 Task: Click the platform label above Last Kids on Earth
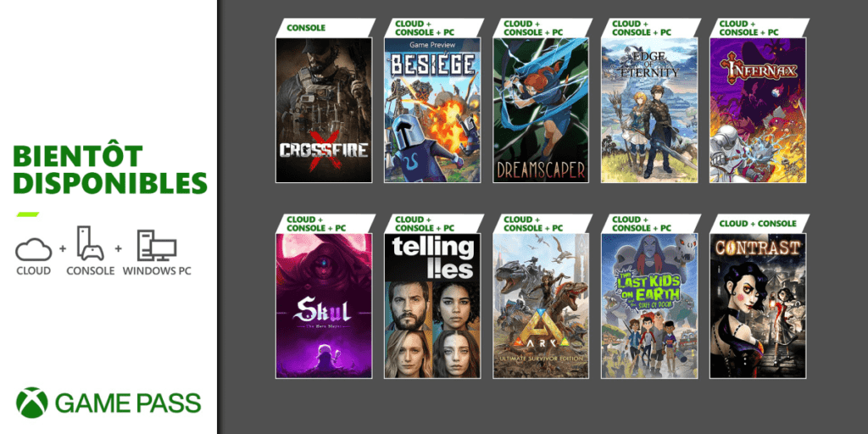[x=640, y=224]
